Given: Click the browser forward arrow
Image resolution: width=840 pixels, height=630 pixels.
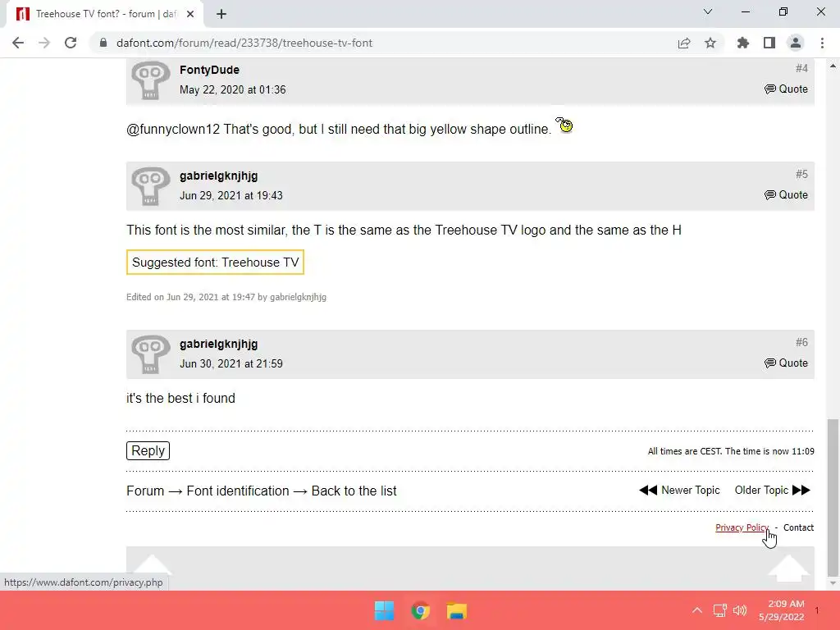Looking at the screenshot, I should pyautogui.click(x=44, y=43).
